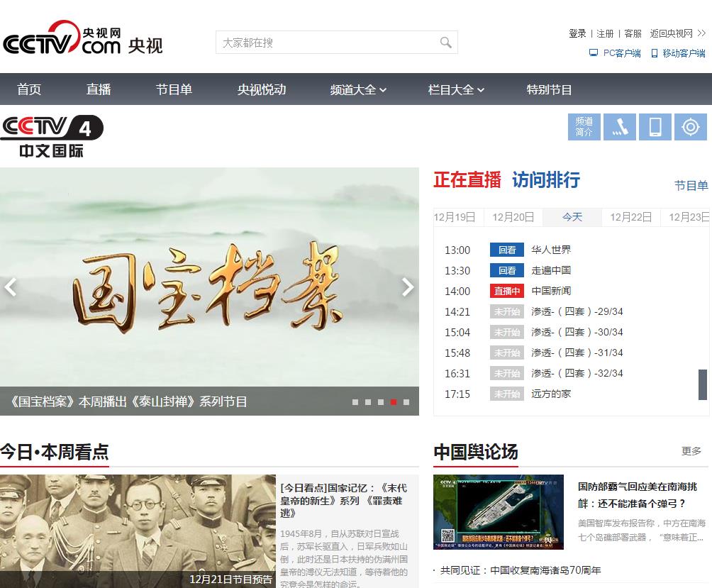Open the 走遍中国 program entry

point(551,271)
